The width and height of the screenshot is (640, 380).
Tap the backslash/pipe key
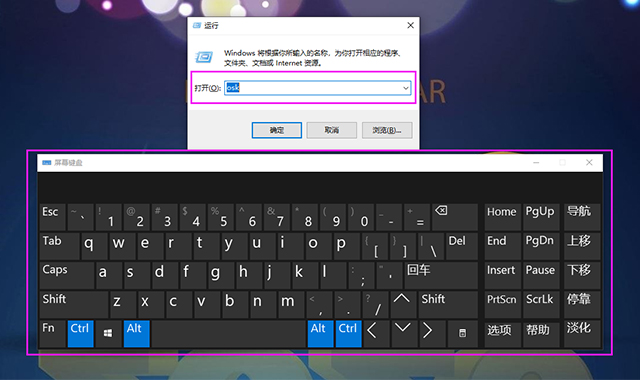point(431,246)
